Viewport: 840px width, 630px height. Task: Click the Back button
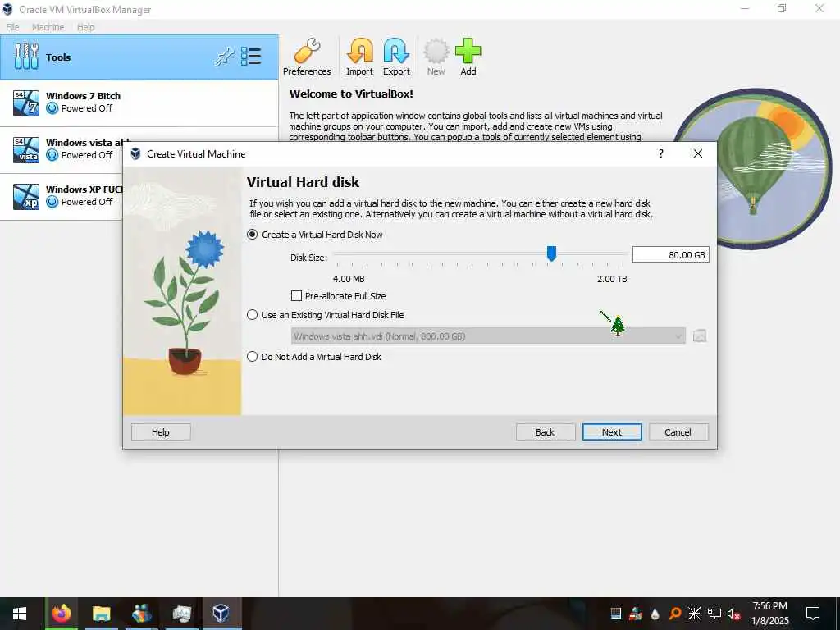[x=546, y=432]
